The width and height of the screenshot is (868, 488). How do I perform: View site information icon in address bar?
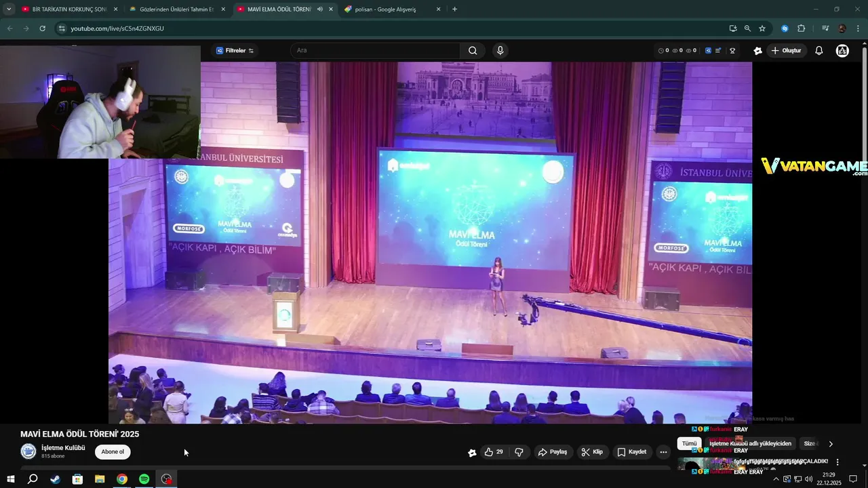pyautogui.click(x=62, y=28)
